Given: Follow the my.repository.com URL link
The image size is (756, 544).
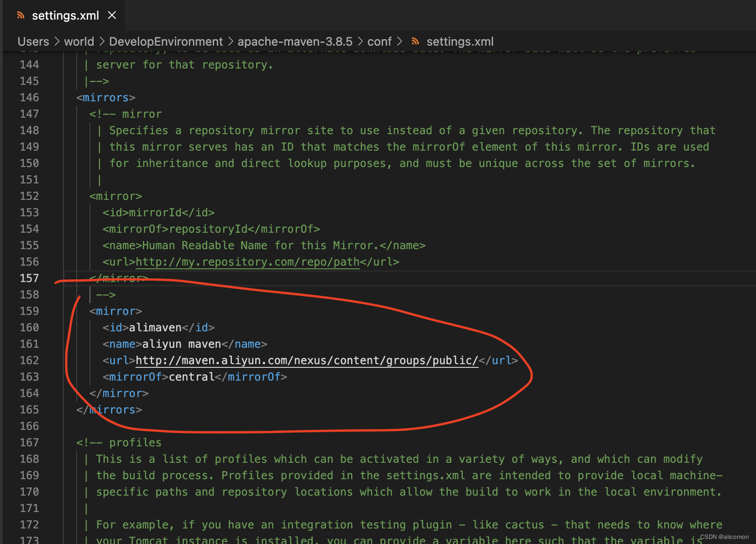Looking at the screenshot, I should coord(248,262).
